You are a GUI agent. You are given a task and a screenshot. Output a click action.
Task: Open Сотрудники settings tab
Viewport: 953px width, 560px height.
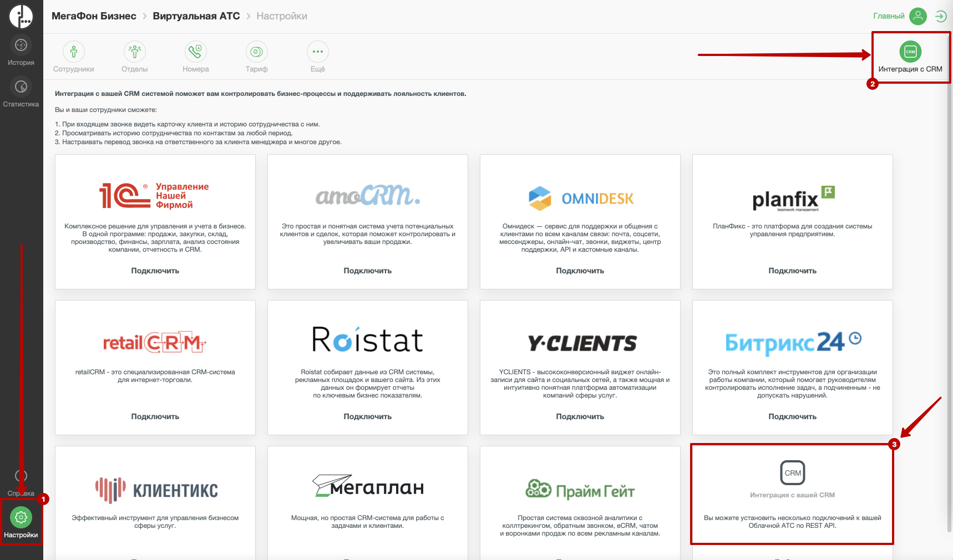[74, 57]
